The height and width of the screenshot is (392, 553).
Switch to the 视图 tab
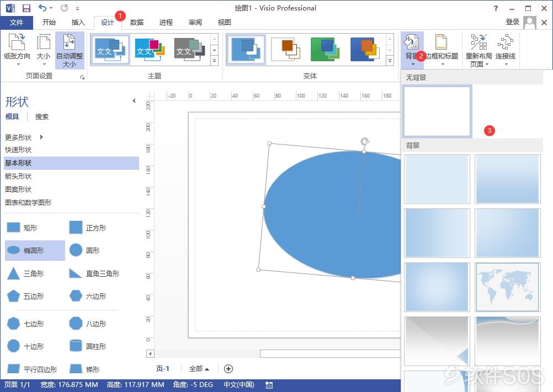[224, 23]
